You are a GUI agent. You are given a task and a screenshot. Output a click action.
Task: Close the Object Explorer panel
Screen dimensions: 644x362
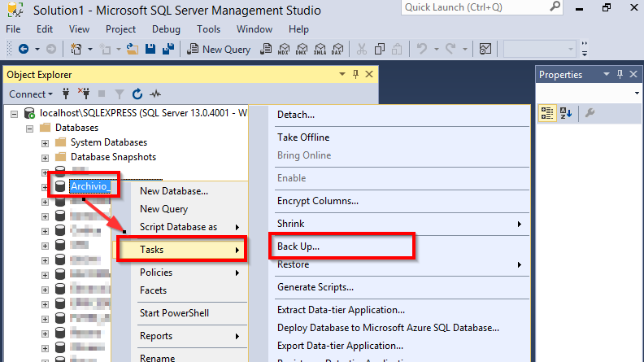(369, 74)
